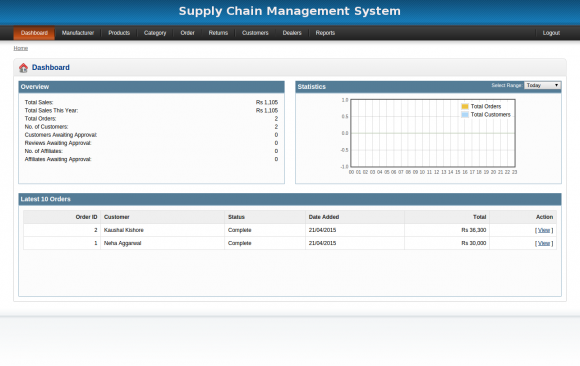The image size is (580, 366).
Task: Go to the Products menu
Action: click(119, 33)
